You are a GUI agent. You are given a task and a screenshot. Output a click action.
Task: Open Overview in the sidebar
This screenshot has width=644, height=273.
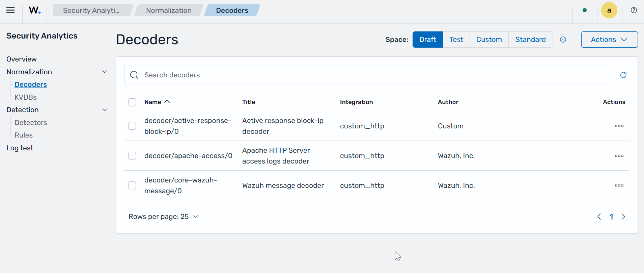22,59
